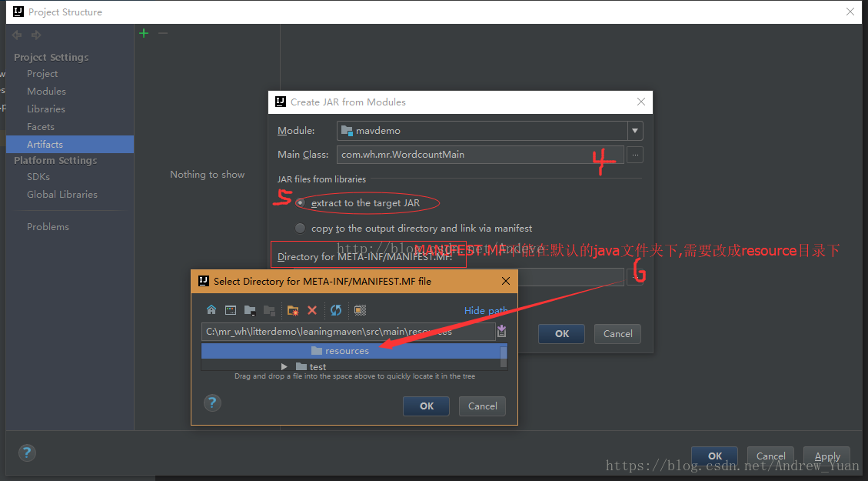Click Apply in Project Structure window
The width and height of the screenshot is (868, 481).
827,456
